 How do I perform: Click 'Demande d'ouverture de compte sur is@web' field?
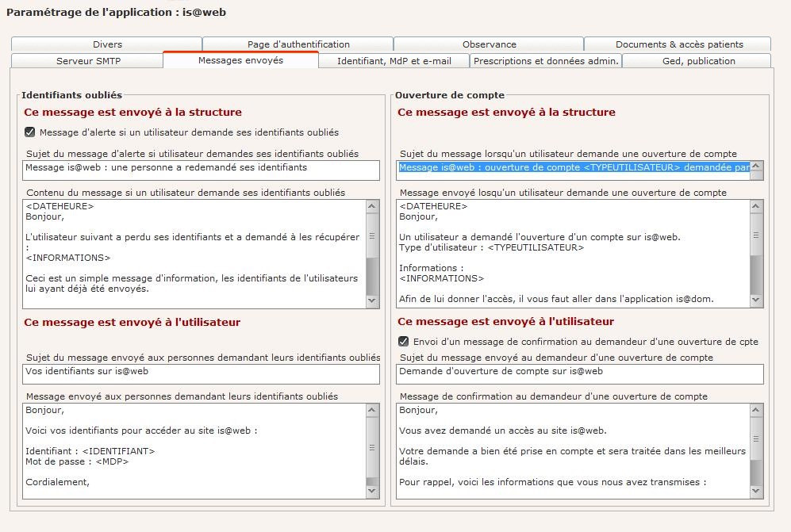click(x=580, y=373)
